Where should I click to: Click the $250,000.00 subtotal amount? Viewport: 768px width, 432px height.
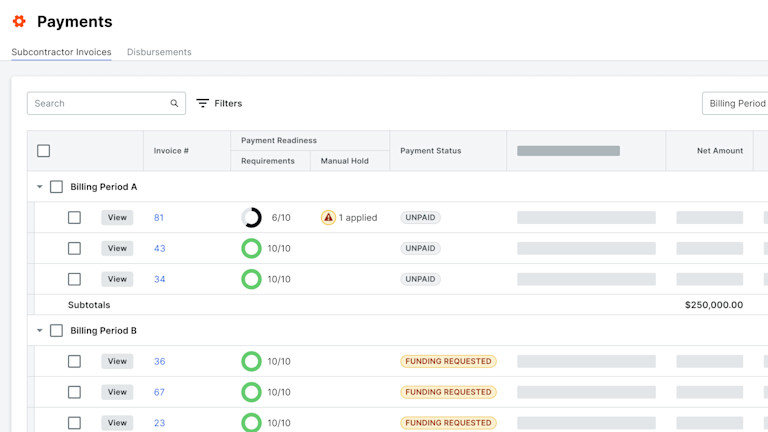click(714, 305)
